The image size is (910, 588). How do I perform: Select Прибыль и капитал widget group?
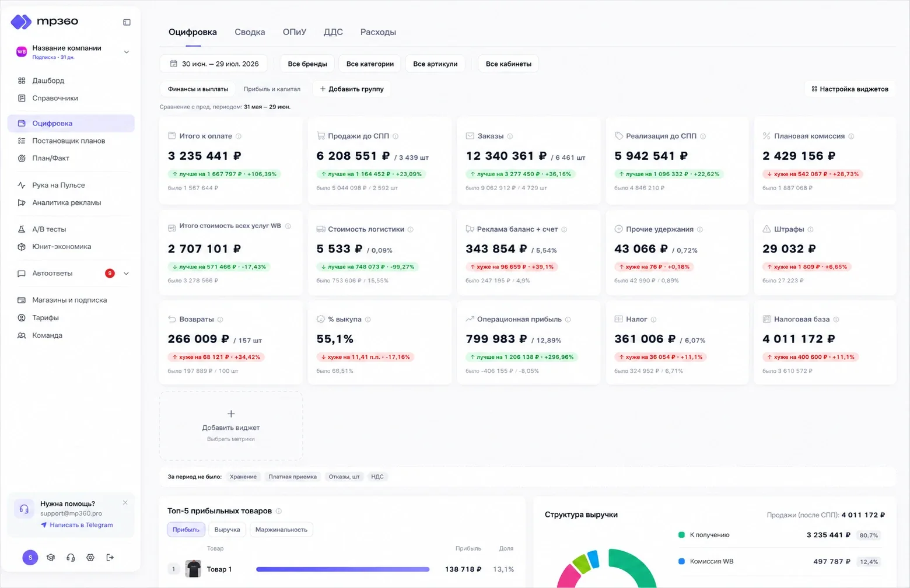point(272,89)
